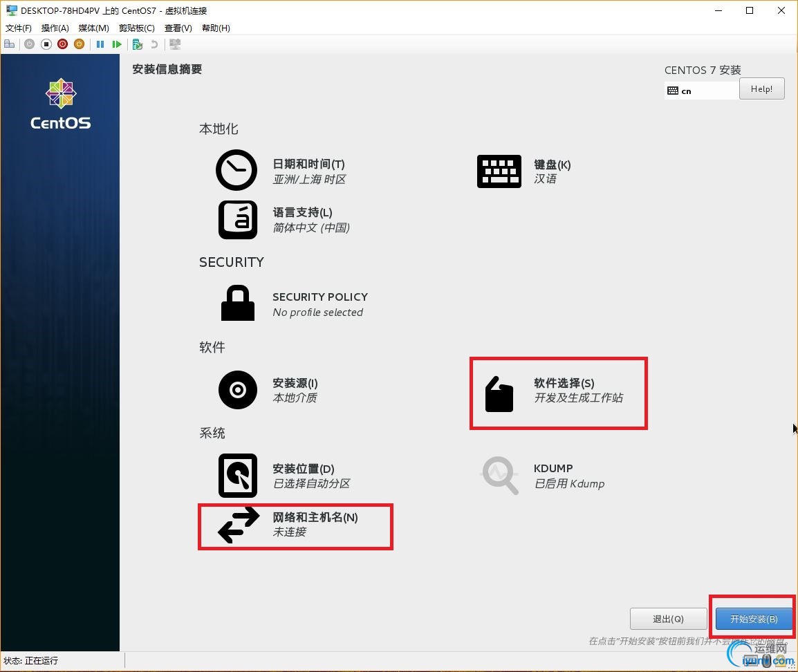Click the 安装信息摘要 page title
The width and height of the screenshot is (798, 672).
point(167,69)
